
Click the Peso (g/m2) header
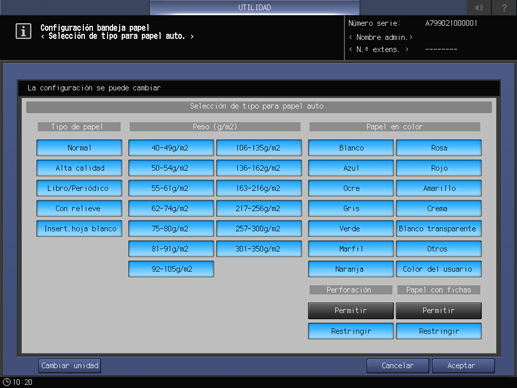(x=215, y=127)
